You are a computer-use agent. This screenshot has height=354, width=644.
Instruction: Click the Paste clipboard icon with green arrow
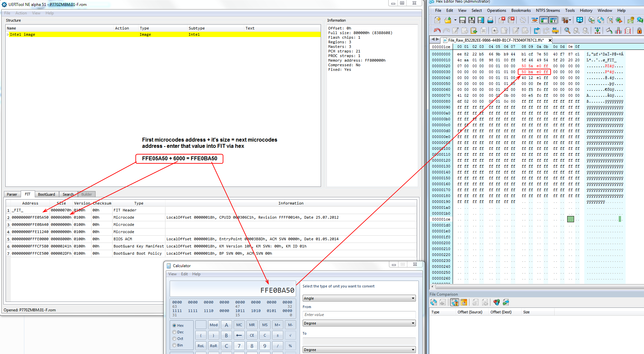pos(474,30)
